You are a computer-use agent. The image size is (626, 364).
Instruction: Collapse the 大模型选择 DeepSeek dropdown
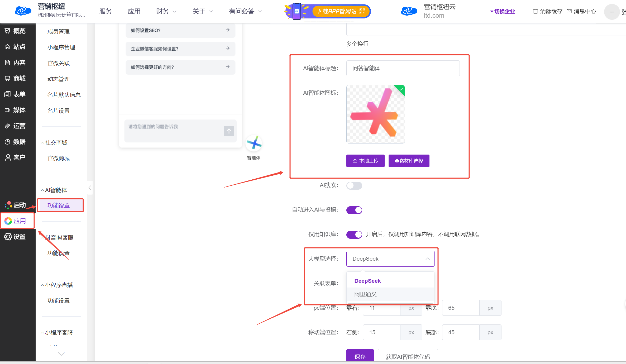[390, 259]
